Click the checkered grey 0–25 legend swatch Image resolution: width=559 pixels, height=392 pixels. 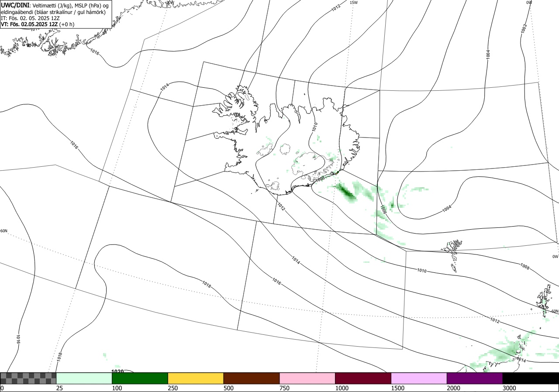28,378
